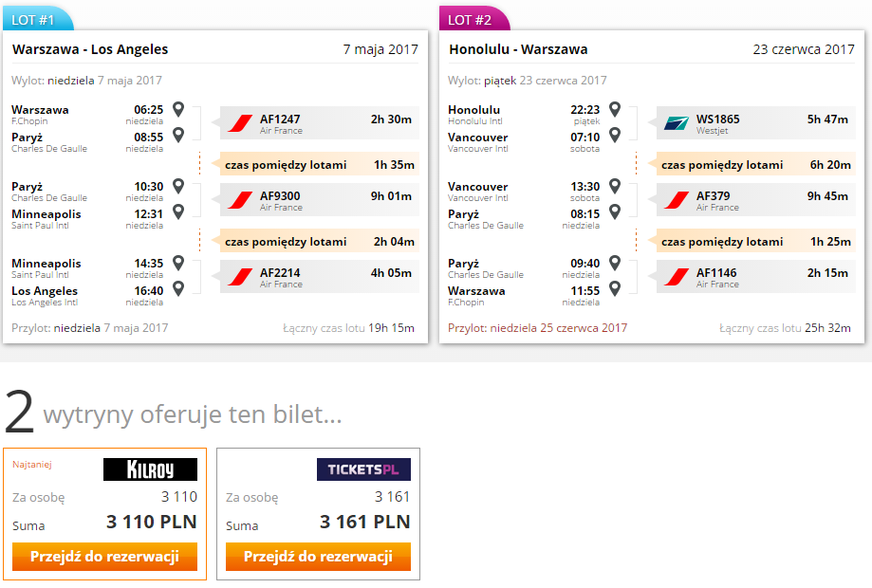Viewport: 872px width, 588px height.
Task: Open the TicketsPL logo thumbnail
Action: point(363,469)
